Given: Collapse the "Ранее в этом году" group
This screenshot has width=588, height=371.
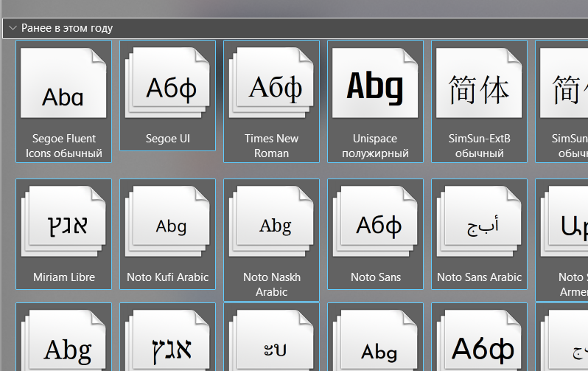Looking at the screenshot, I should click(13, 28).
